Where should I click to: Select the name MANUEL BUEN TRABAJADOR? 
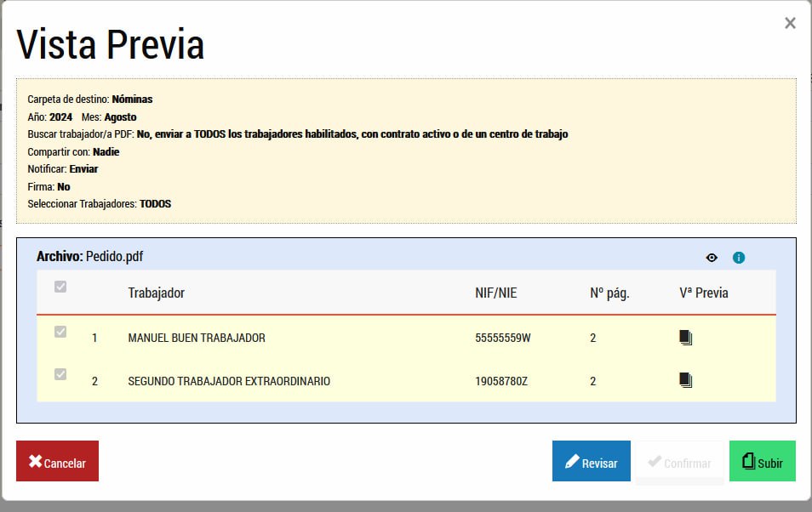[x=197, y=338]
